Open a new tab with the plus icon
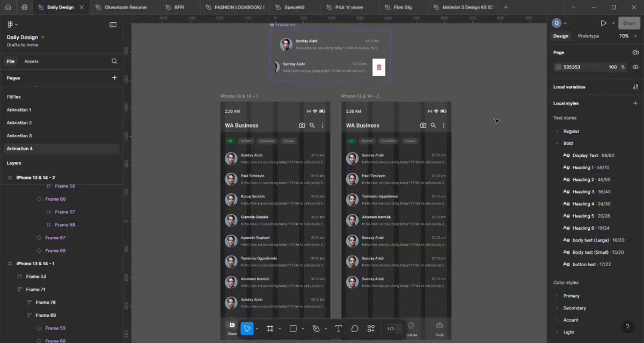 click(506, 8)
